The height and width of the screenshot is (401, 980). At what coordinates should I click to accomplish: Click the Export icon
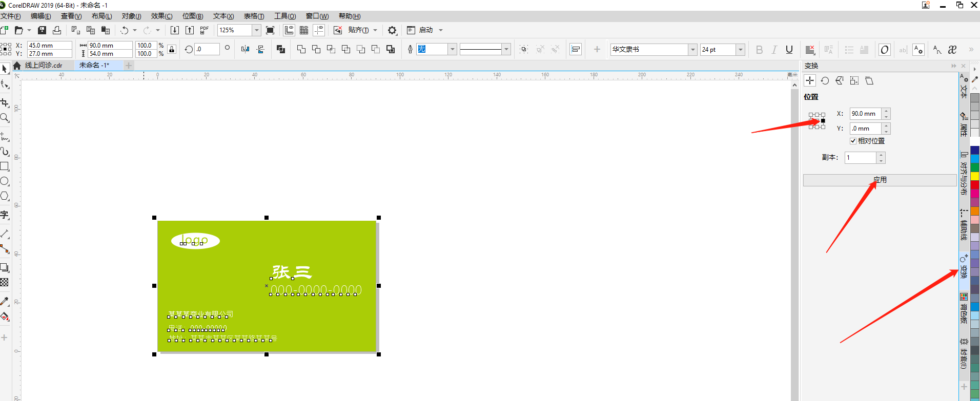(x=190, y=30)
